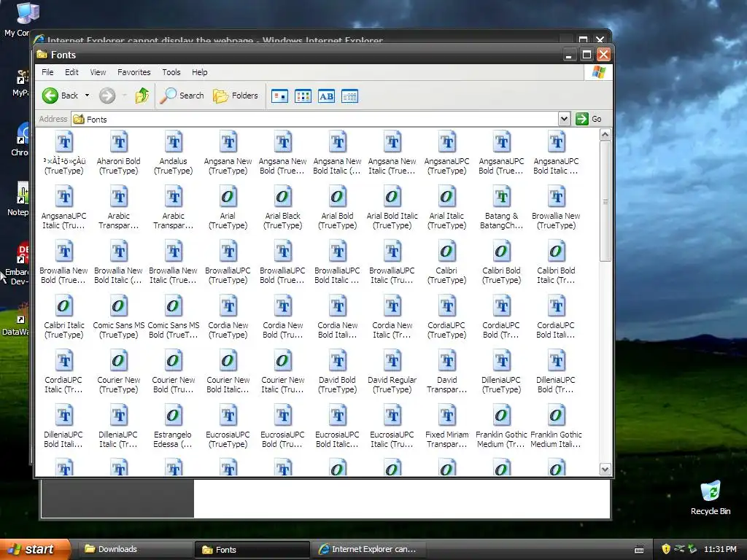This screenshot has width=747, height=560.
Task: Click the Address bar Fonts field
Action: pyautogui.click(x=315, y=119)
